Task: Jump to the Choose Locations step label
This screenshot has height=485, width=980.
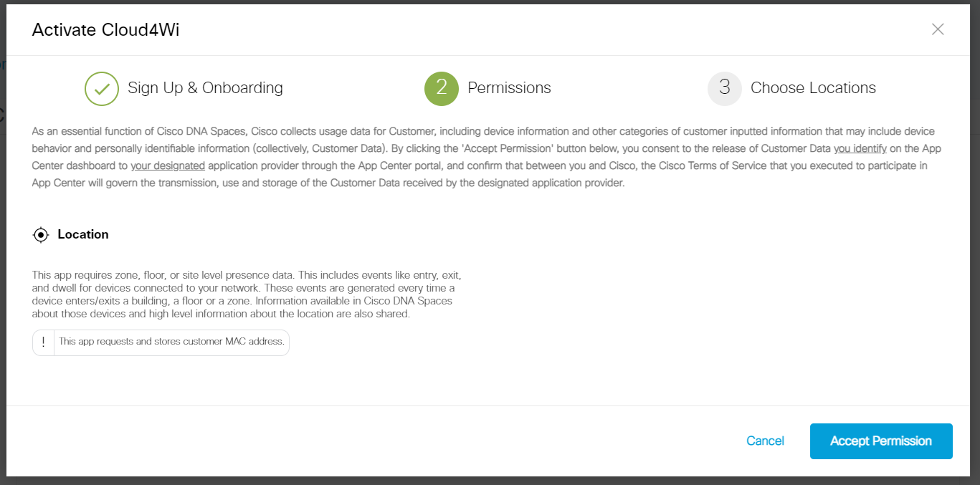Action: click(813, 88)
